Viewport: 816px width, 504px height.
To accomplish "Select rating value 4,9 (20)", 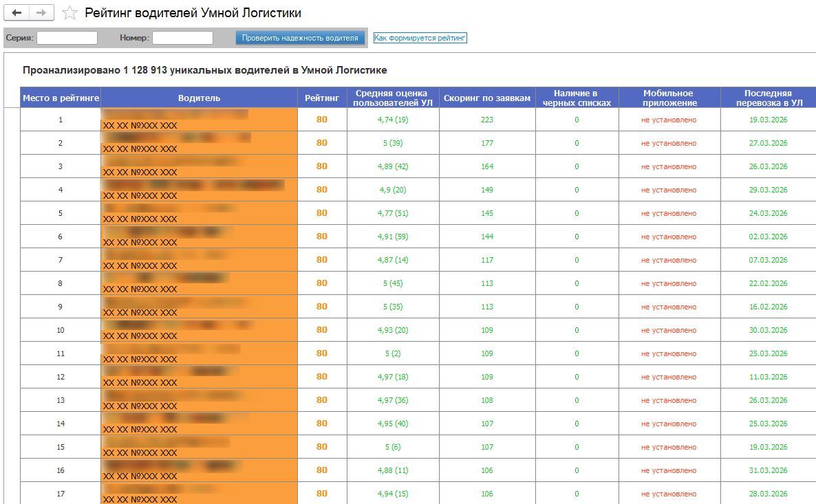I will (x=393, y=190).
